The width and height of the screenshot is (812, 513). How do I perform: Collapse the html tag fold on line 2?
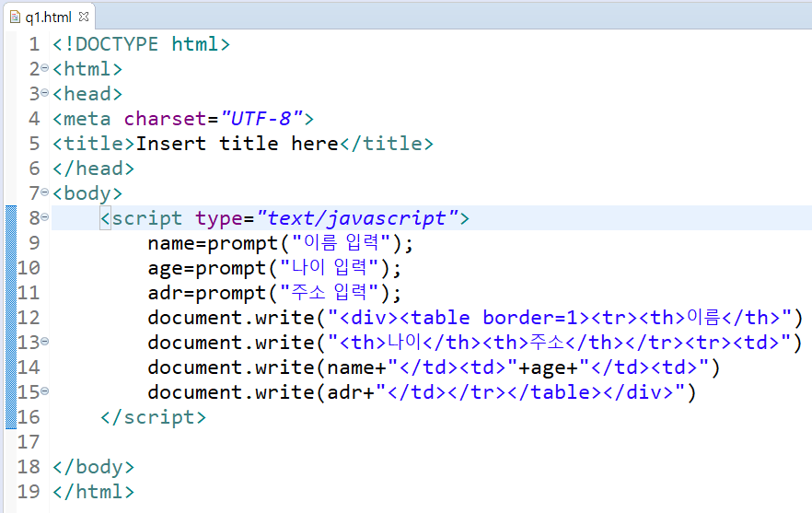(44, 68)
